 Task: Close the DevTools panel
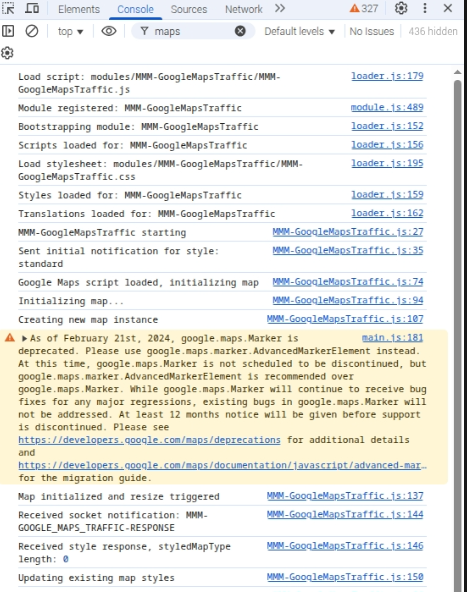click(x=448, y=8)
